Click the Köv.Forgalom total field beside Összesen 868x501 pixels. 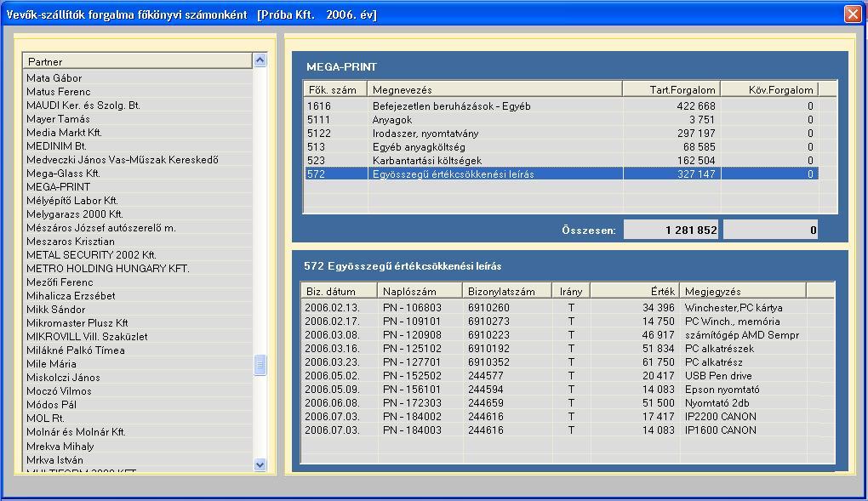coord(771,230)
